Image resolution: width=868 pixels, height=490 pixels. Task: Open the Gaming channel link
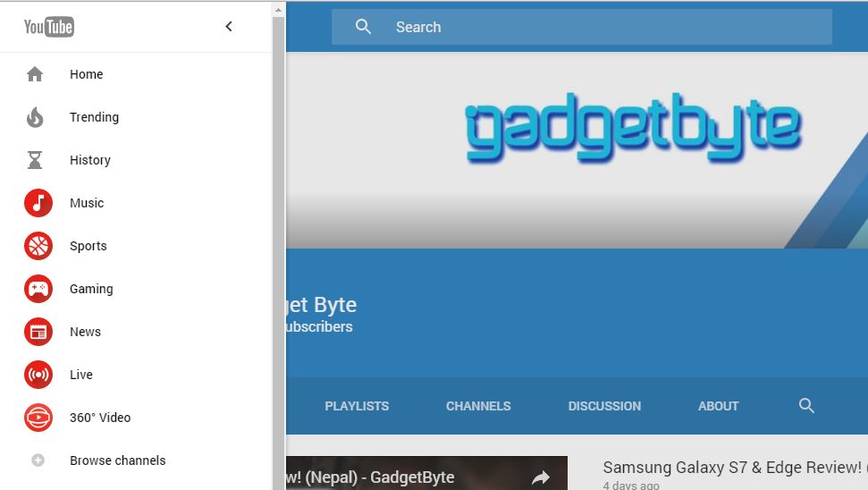pos(91,289)
